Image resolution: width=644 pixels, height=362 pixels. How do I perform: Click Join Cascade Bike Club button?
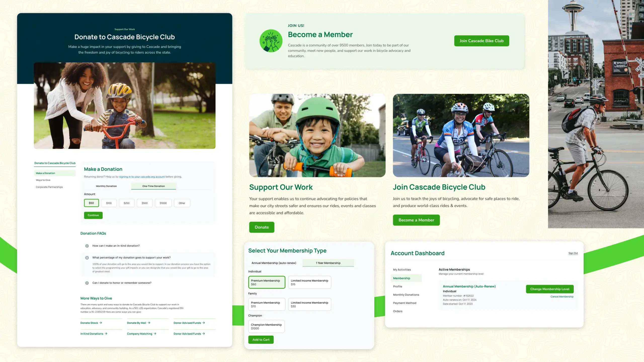pos(482,41)
